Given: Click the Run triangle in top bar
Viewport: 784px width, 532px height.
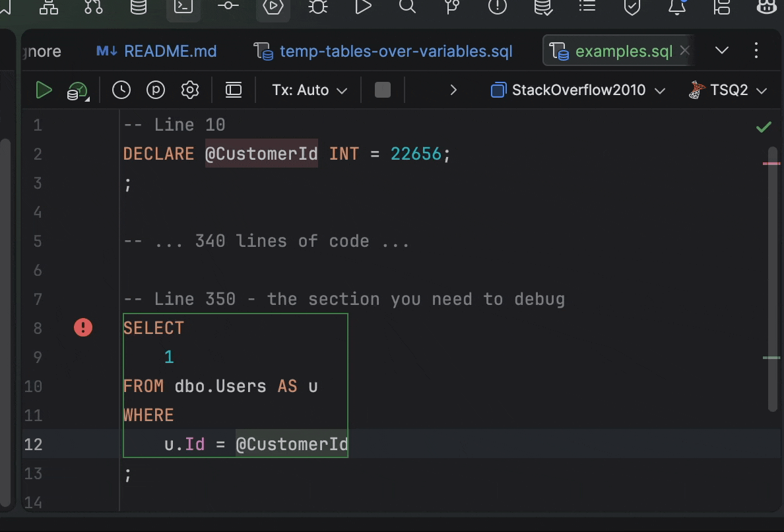Looking at the screenshot, I should click(x=363, y=7).
